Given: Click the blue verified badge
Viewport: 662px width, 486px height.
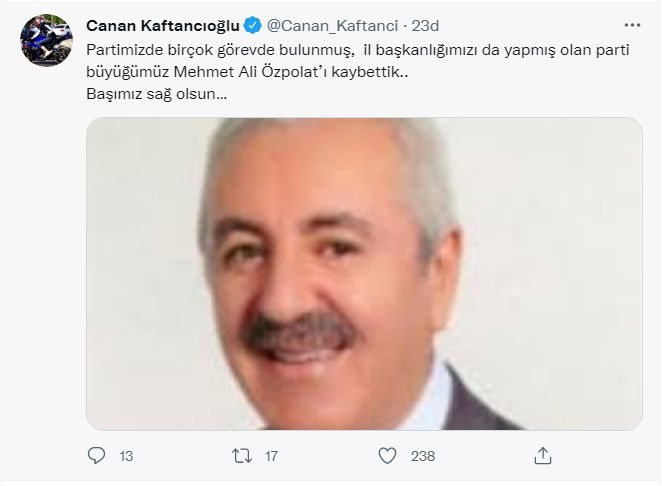Looking at the screenshot, I should pos(253,26).
